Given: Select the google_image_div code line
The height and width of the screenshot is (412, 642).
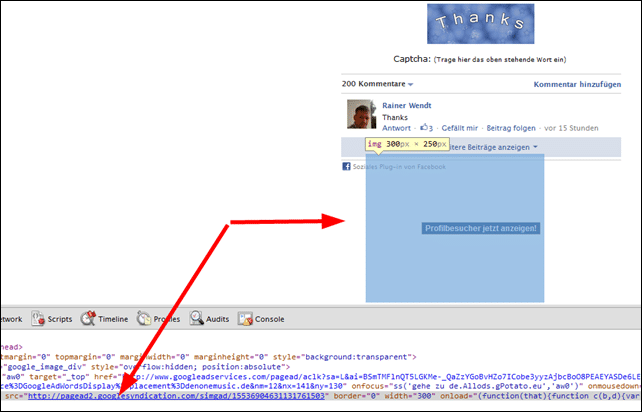Looking at the screenshot, I should point(145,367).
